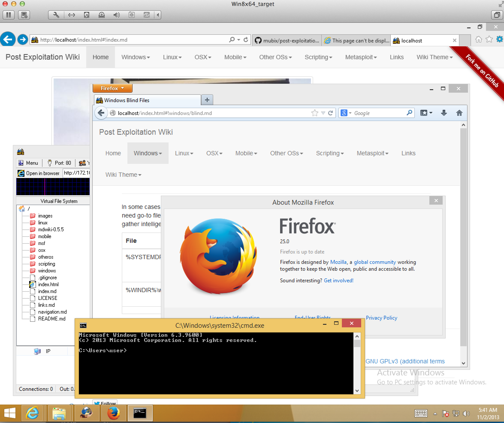Open File Explorer from the taskbar
Image resolution: width=504 pixels, height=423 pixels.
click(59, 413)
